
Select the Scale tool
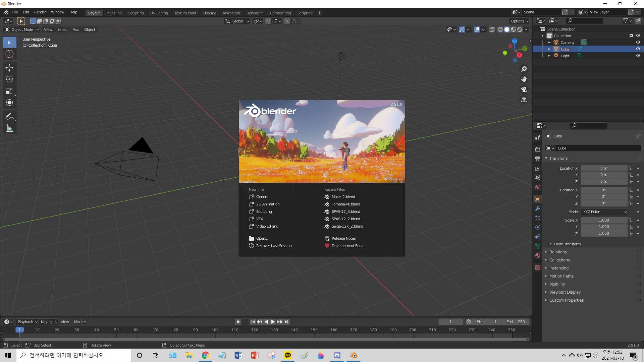point(9,91)
